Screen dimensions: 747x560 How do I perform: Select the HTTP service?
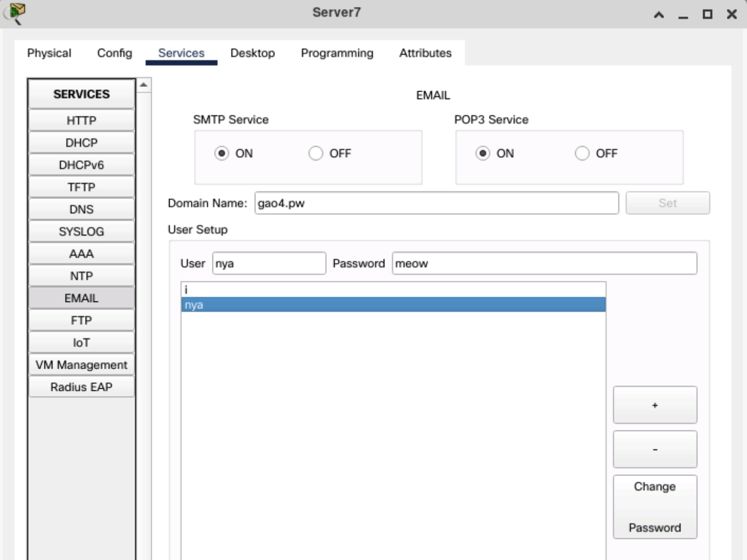pos(81,120)
